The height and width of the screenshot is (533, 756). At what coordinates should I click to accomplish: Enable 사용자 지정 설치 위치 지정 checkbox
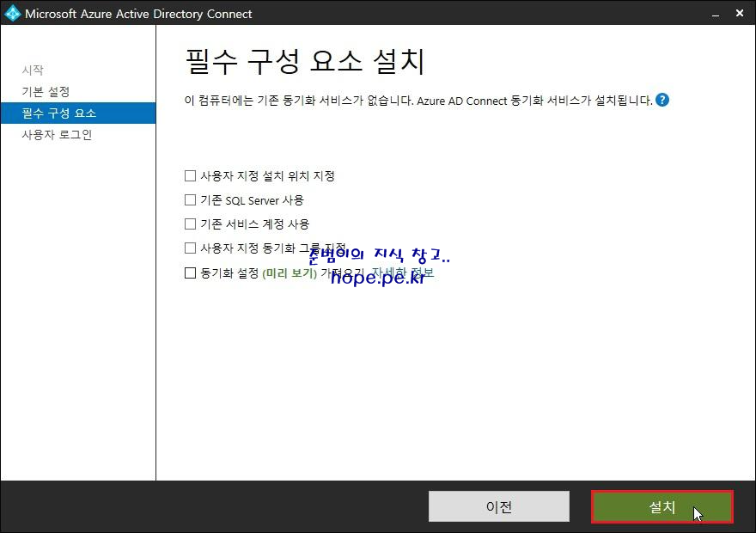pyautogui.click(x=190, y=175)
